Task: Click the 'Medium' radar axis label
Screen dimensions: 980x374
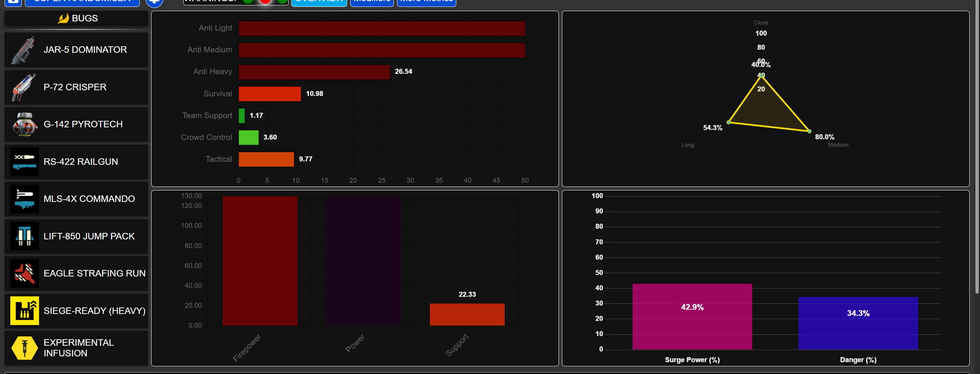Action: (838, 145)
